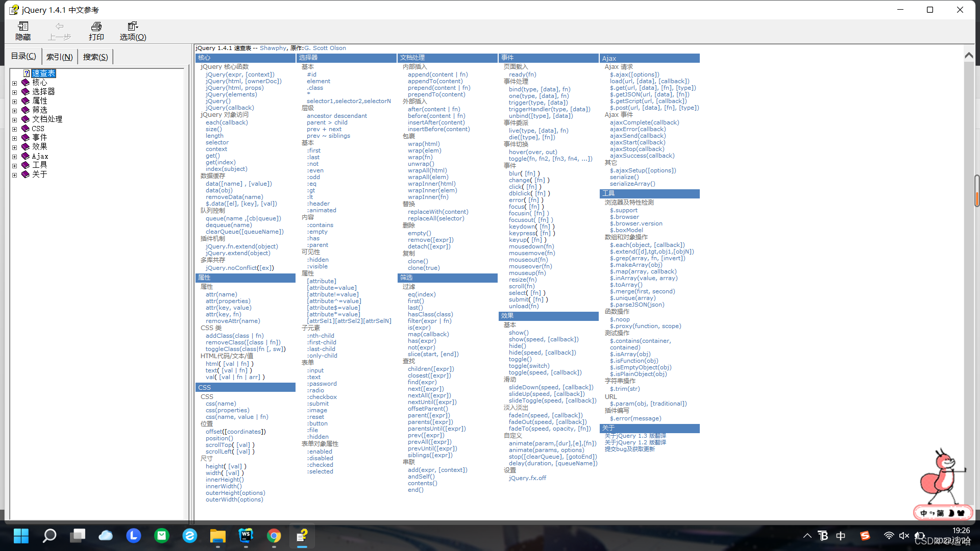
Task: Open the ready(fn) link
Action: 523,74
